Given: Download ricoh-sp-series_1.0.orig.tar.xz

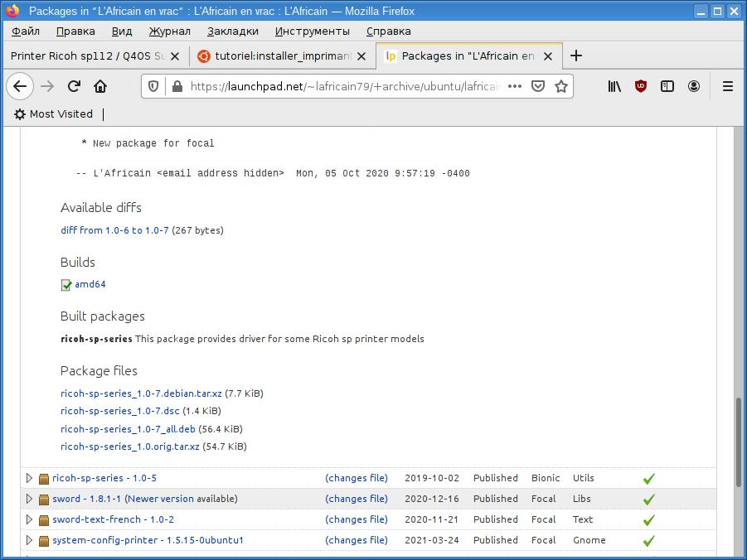Looking at the screenshot, I should click(130, 447).
